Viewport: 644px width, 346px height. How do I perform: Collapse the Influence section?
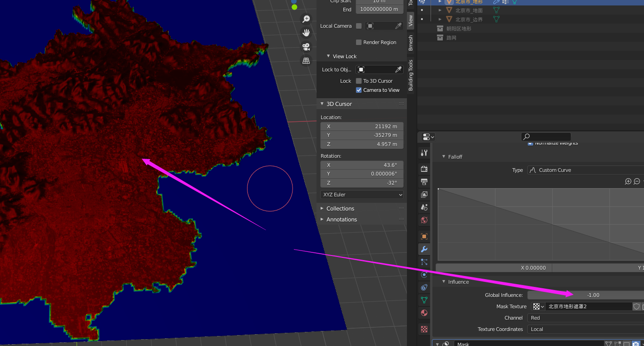(444, 282)
